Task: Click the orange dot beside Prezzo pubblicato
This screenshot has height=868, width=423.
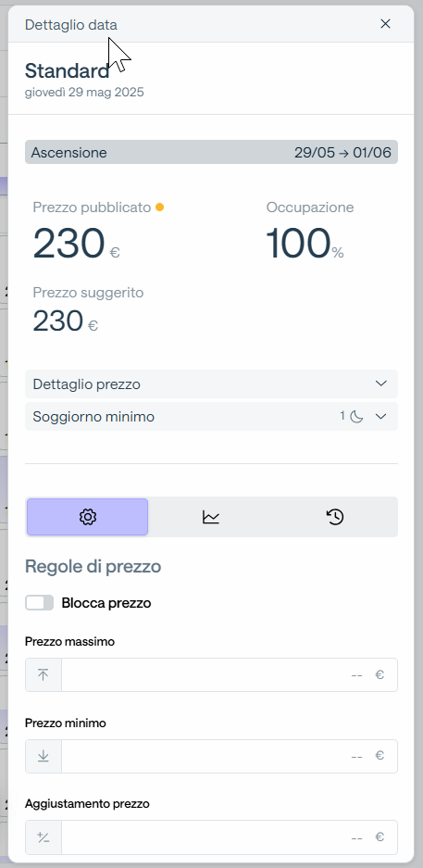Action: (160, 208)
